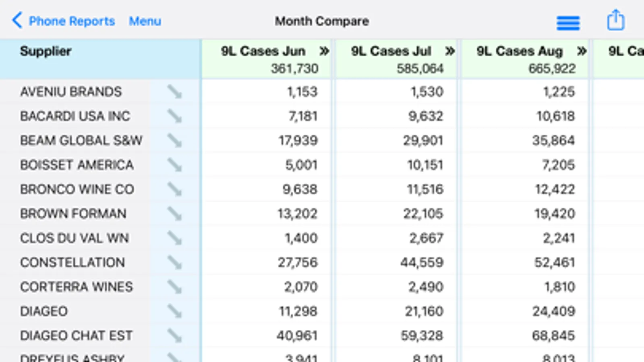Viewport: 644px width, 362px height.
Task: Tap trend arrow icon beside BROWN FORMAN
Action: click(x=174, y=214)
